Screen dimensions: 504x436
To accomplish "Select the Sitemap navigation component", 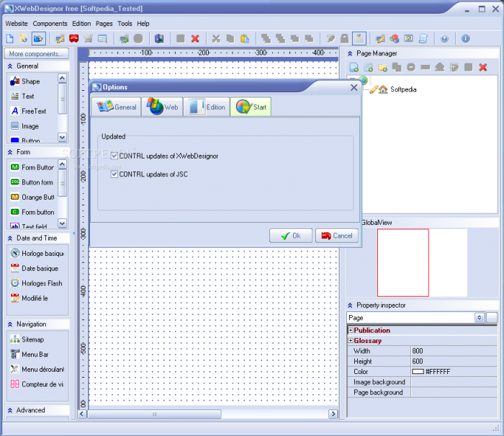I will pyautogui.click(x=32, y=339).
